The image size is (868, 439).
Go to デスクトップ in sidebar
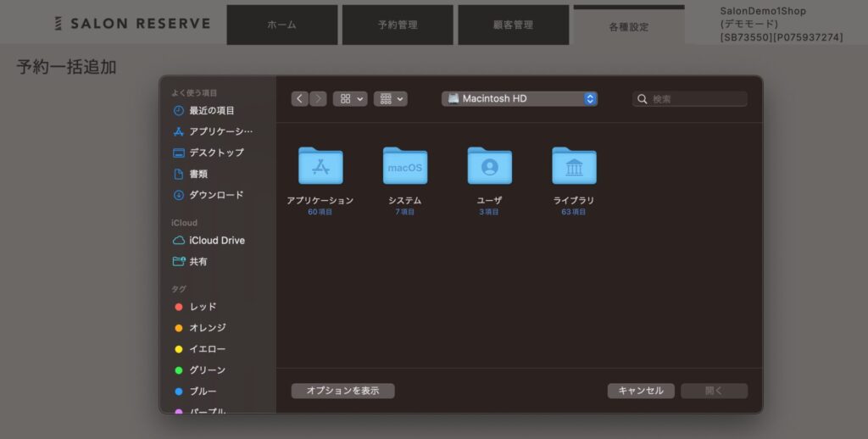pyautogui.click(x=215, y=153)
